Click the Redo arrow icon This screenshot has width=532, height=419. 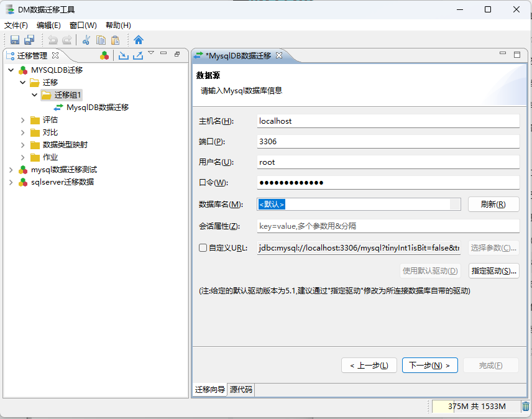click(x=67, y=40)
